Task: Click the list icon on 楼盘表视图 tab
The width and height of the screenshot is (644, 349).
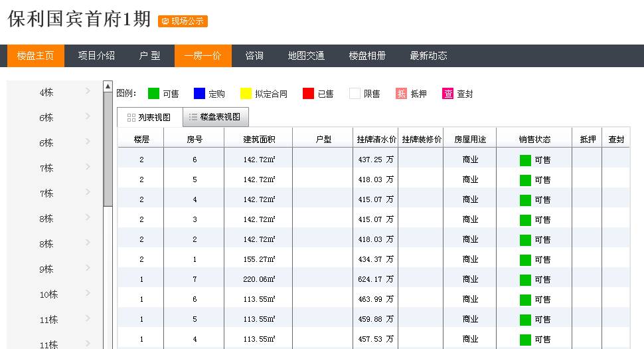Action: [x=193, y=117]
